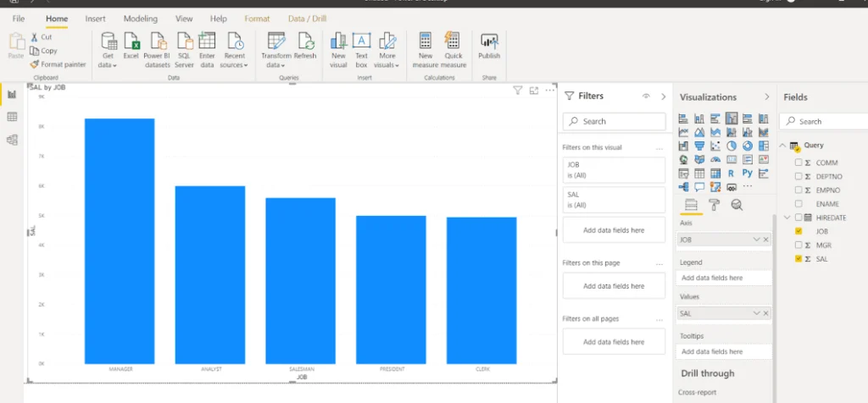The height and width of the screenshot is (403, 868).
Task: Click the Fields pane Search box
Action: click(824, 121)
